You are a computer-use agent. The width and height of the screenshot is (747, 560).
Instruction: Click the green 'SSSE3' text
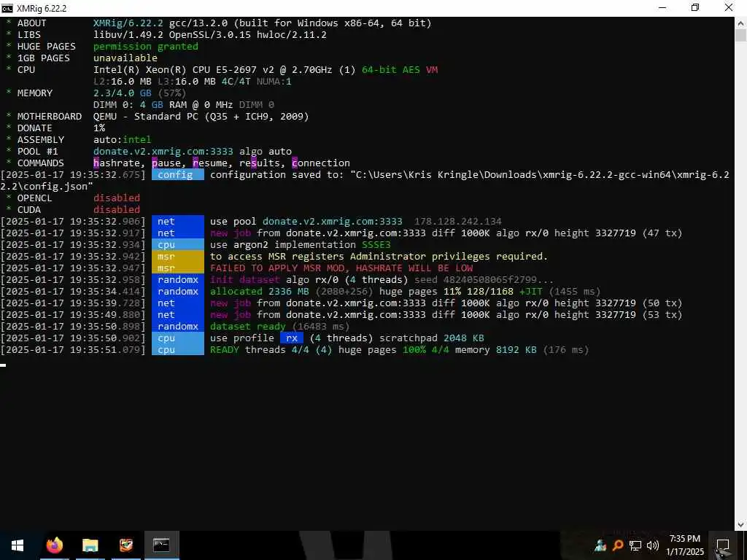pyautogui.click(x=376, y=245)
